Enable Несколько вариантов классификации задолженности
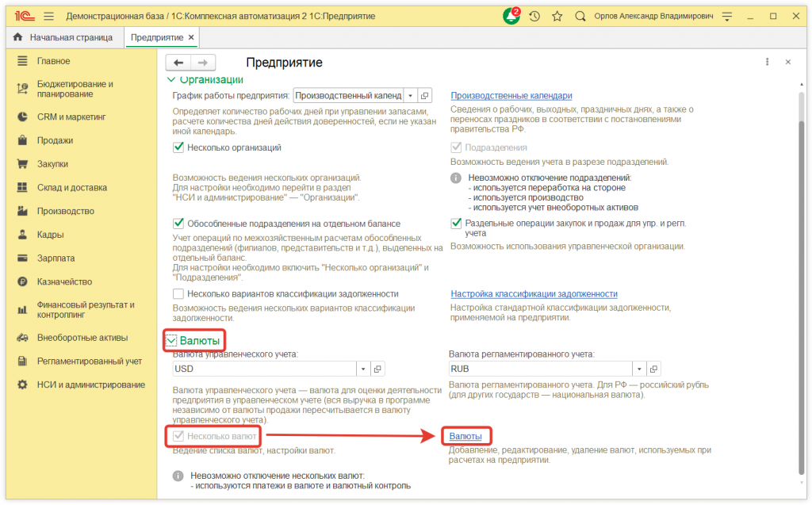 pyautogui.click(x=178, y=293)
